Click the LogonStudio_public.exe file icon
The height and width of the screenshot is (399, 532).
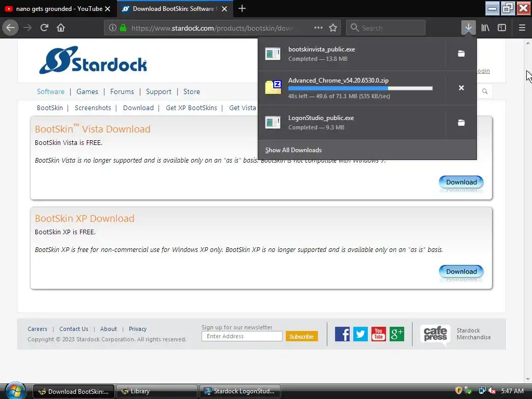273,122
